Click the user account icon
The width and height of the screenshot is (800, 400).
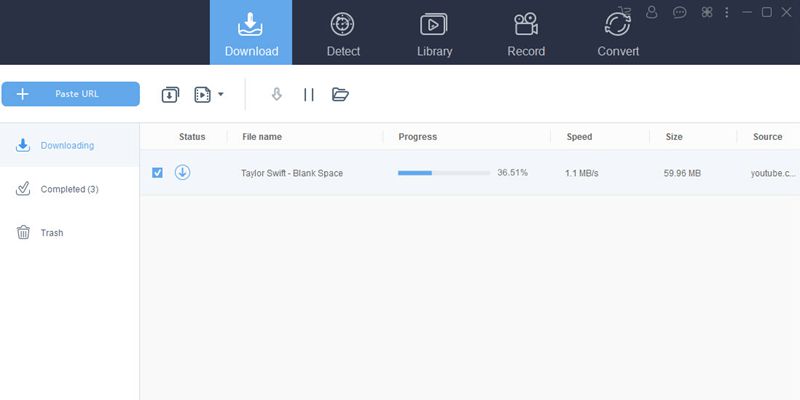652,12
